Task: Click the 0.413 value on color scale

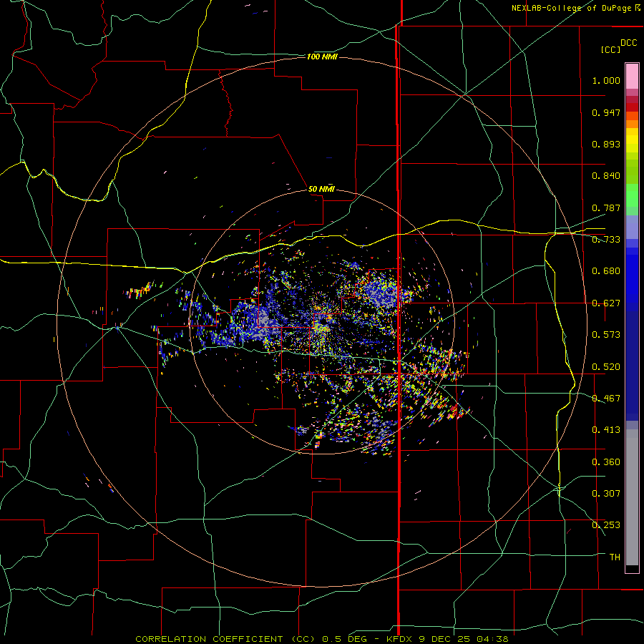Action: pyautogui.click(x=606, y=430)
